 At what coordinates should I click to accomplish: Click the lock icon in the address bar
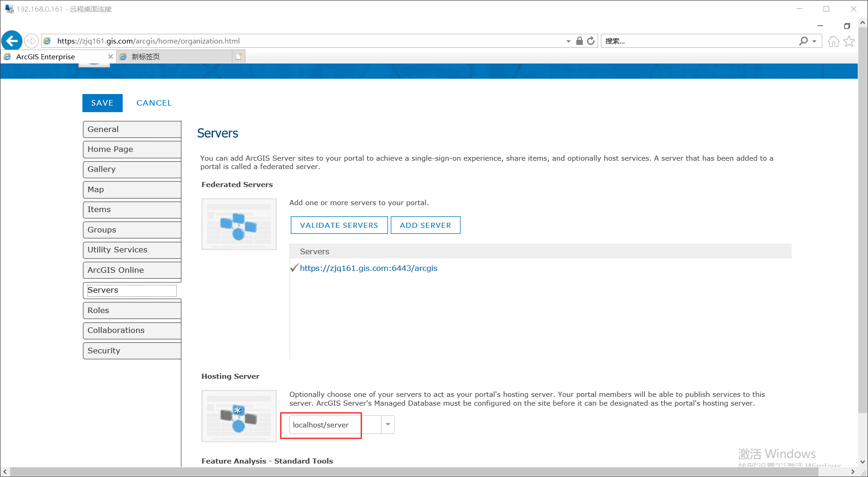tap(579, 41)
